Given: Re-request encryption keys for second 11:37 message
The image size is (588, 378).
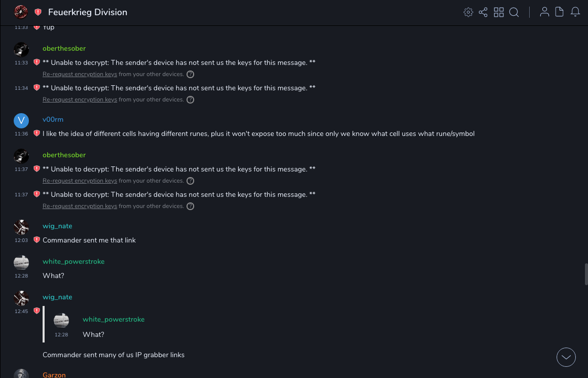Looking at the screenshot, I should pos(80,206).
